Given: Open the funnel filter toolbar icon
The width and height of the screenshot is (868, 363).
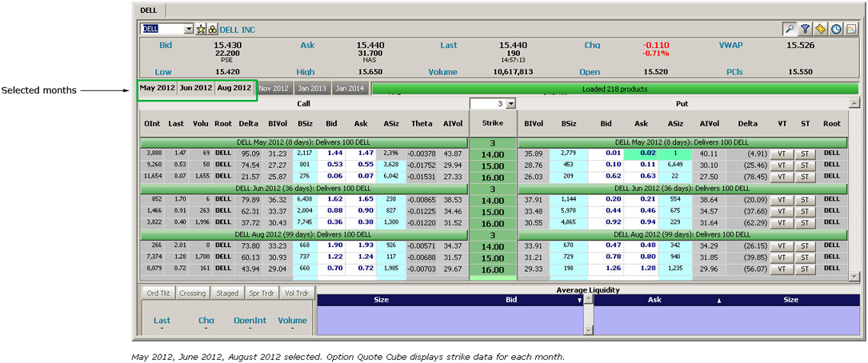Looking at the screenshot, I should (805, 29).
